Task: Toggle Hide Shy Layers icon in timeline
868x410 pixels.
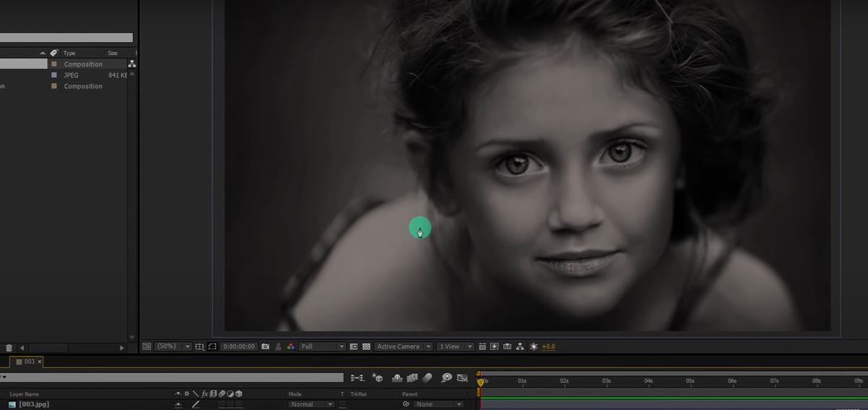Action: click(x=396, y=377)
